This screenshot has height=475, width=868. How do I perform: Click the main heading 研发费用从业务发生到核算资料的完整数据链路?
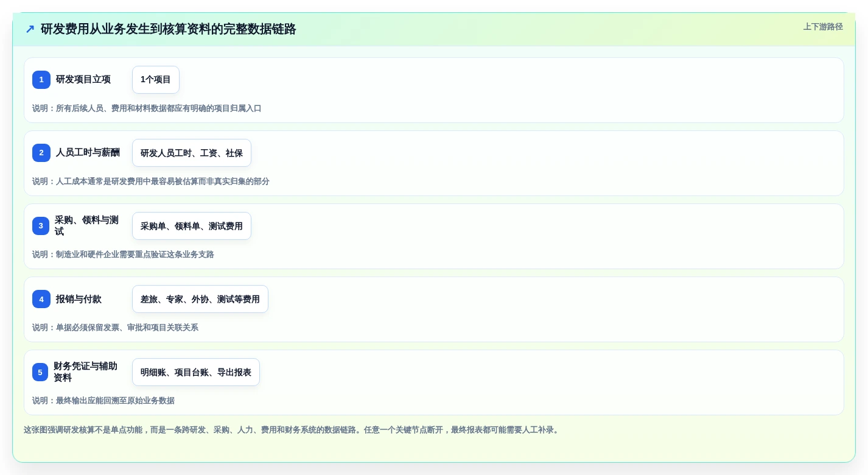(169, 29)
